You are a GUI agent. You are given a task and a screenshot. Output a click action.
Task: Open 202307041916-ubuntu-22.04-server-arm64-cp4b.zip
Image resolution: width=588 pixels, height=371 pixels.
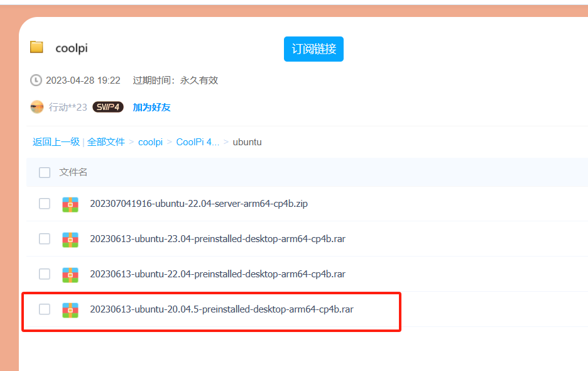(199, 204)
